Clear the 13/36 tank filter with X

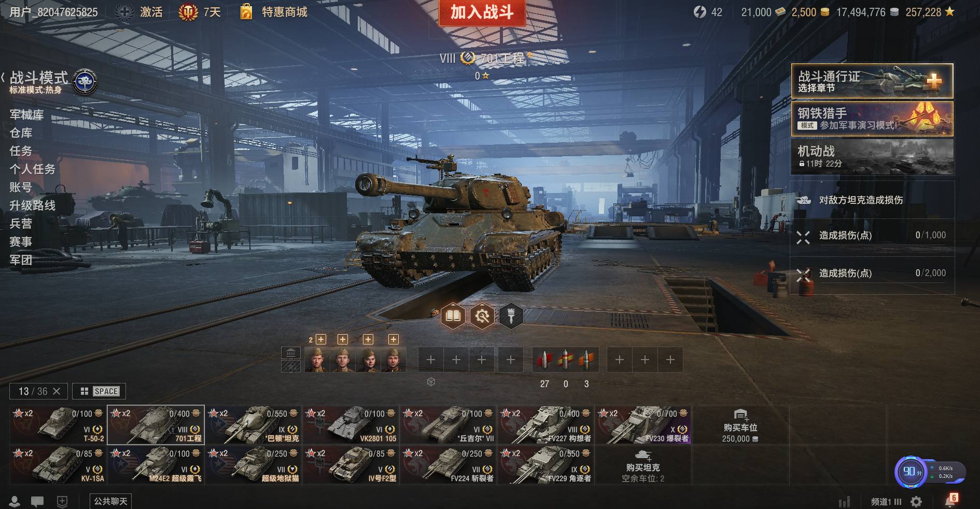pyautogui.click(x=57, y=391)
